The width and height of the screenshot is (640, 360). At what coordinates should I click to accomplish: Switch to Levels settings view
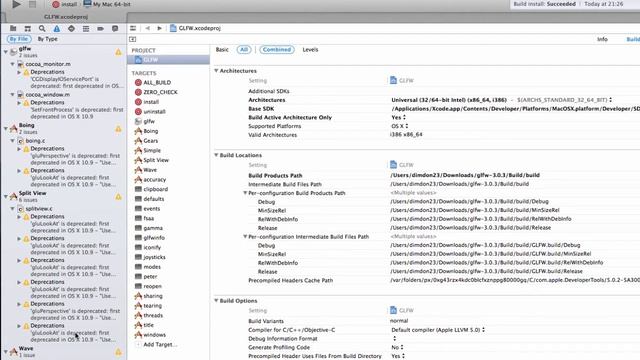coord(310,50)
